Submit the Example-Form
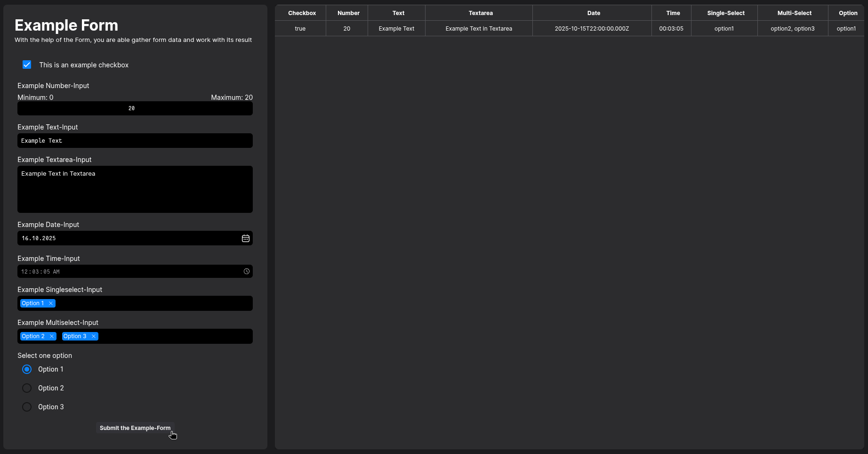 pyautogui.click(x=135, y=428)
